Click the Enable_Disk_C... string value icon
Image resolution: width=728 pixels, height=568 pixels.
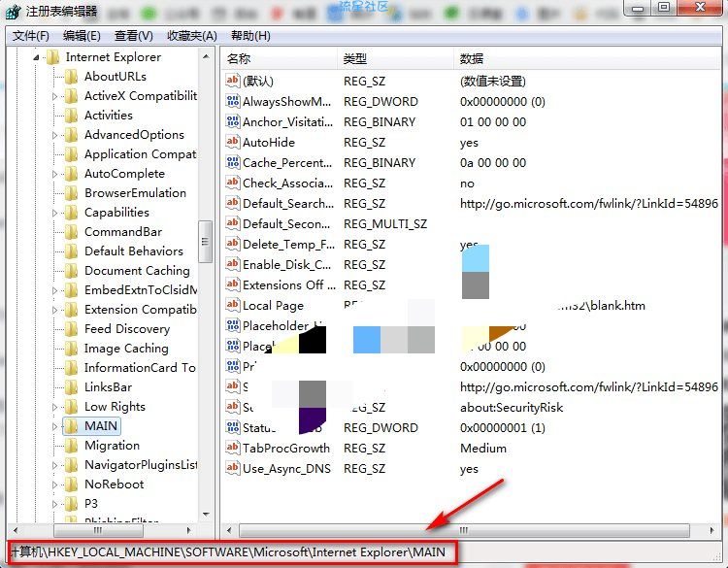pos(233,264)
